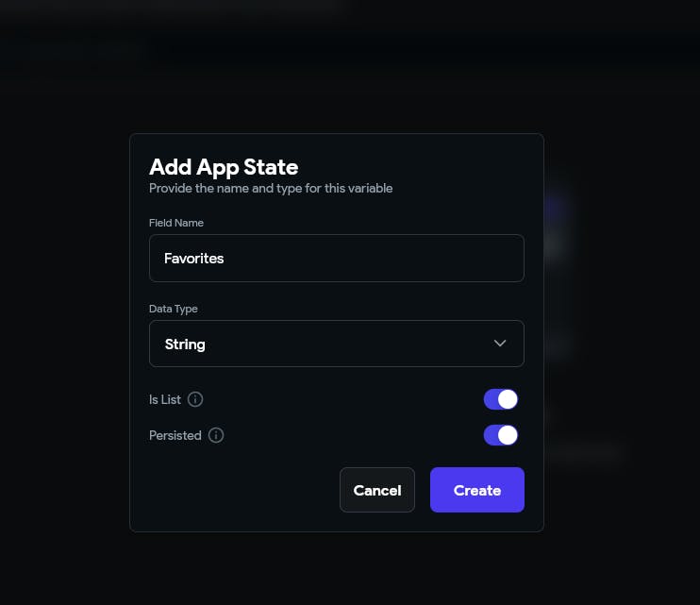
Task: Focus the Field Name input box
Action: [x=336, y=258]
